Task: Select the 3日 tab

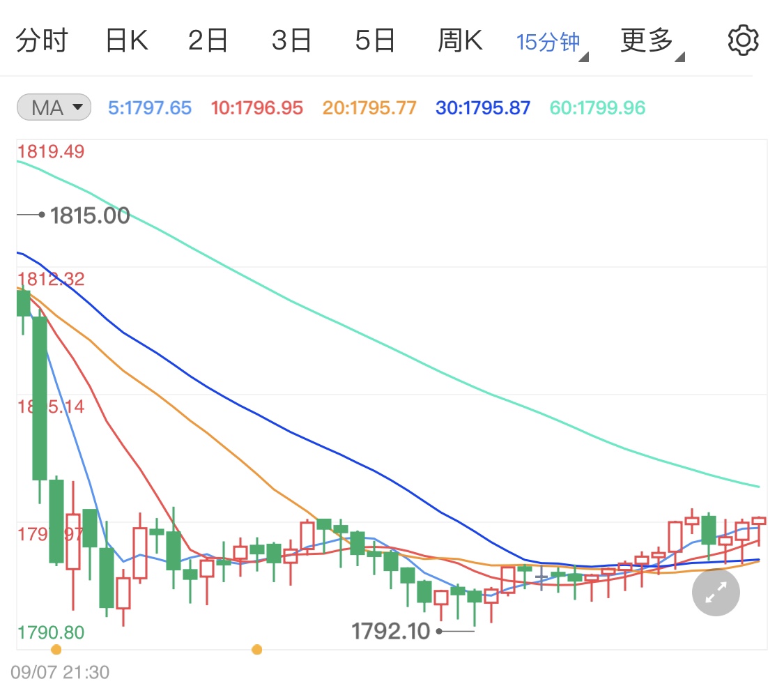Action: pyautogui.click(x=291, y=40)
